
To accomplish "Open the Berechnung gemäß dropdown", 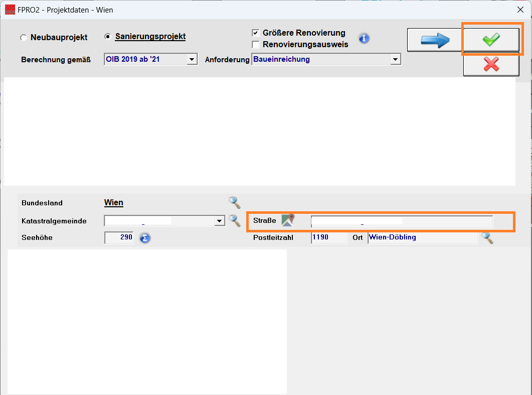I will click(192, 59).
